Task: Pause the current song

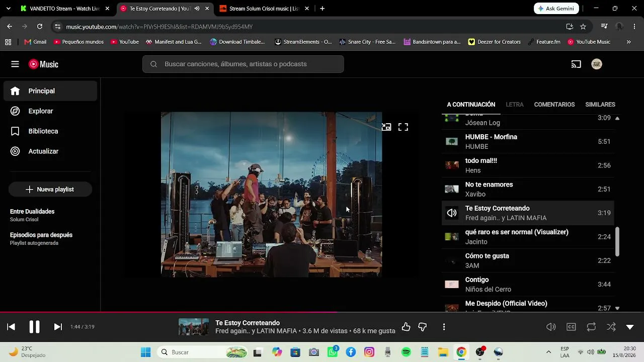Action: coord(34,327)
